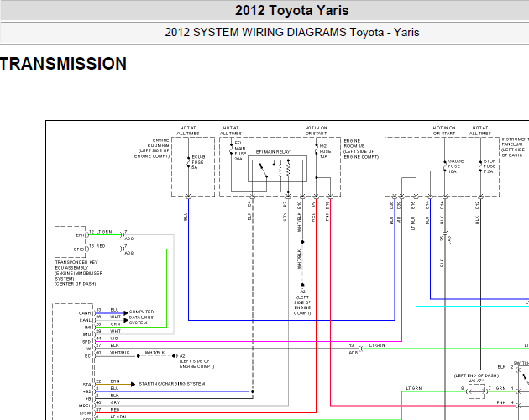Click the C26 connector label
The height and width of the screenshot is (420, 529).
(x=391, y=205)
